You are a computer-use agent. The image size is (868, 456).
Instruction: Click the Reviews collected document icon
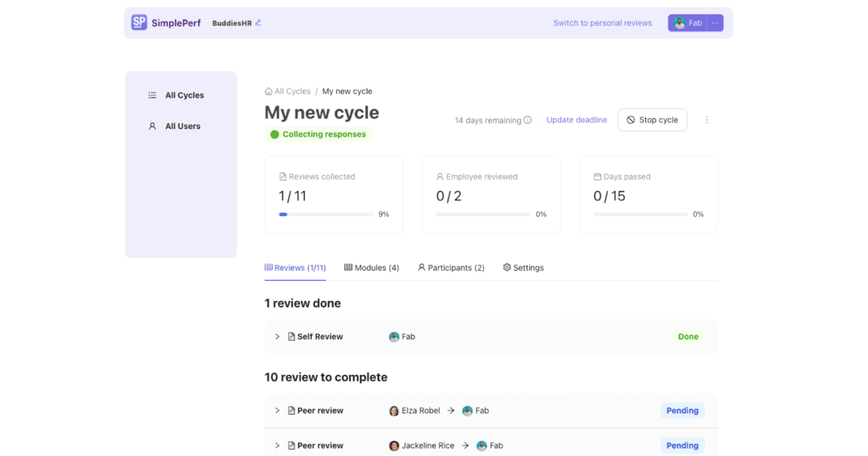(283, 177)
